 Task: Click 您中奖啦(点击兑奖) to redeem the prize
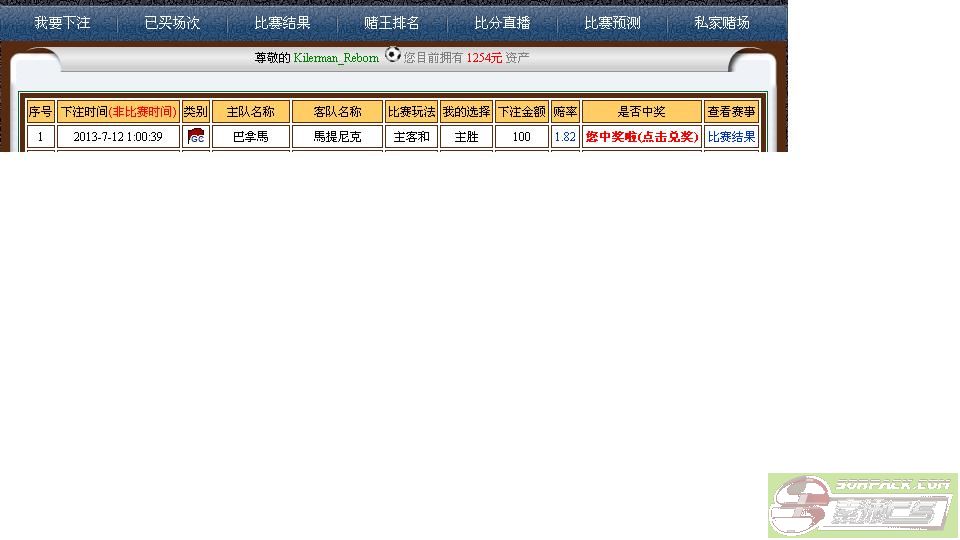[x=642, y=137]
